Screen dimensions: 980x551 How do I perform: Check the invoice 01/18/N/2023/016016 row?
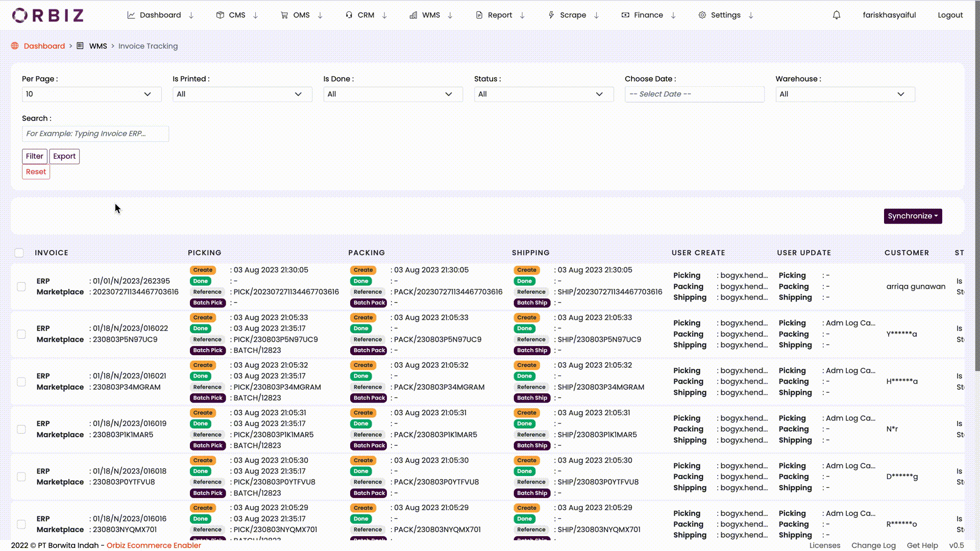21,524
